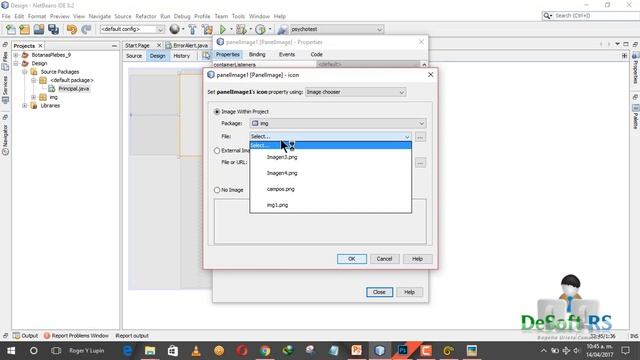Screen dimensions: 640x360
Task: Open the Package img dropdown
Action: click(338, 123)
